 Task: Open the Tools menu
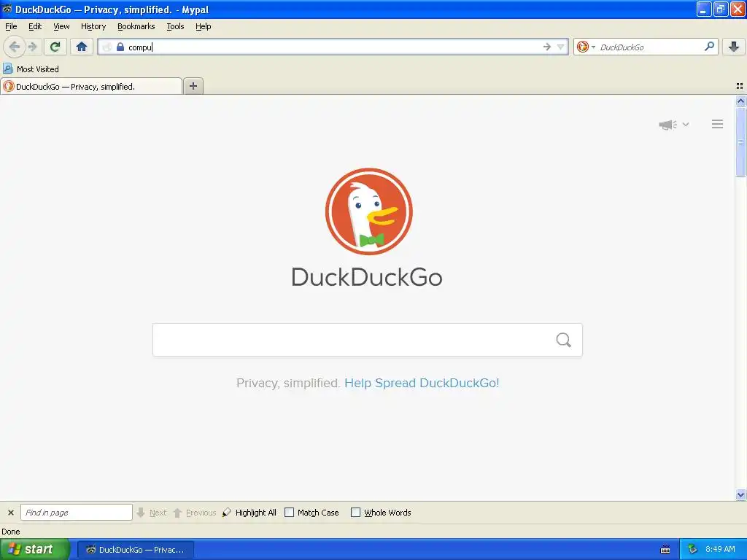(x=175, y=27)
